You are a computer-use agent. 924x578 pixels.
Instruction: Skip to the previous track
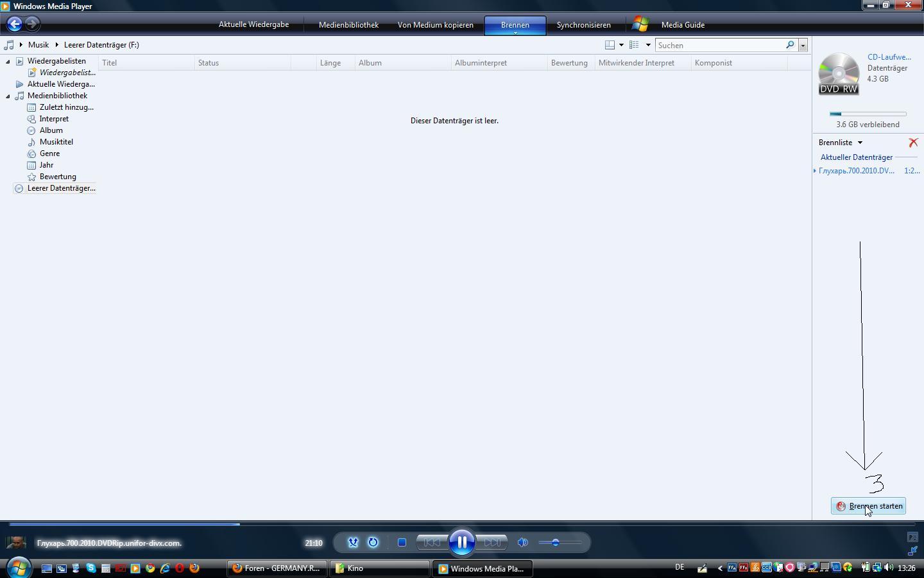tap(432, 543)
